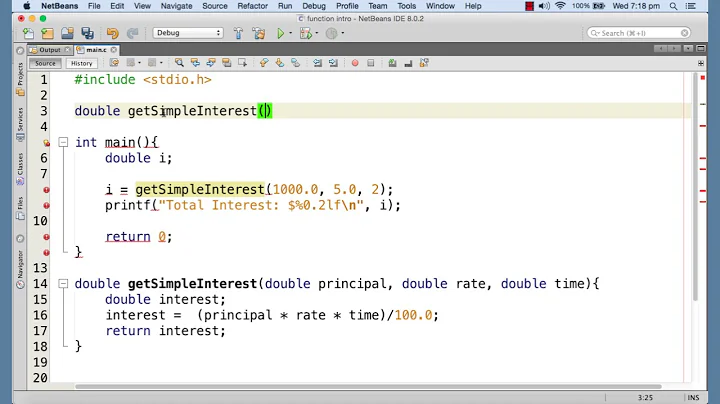Click Find Next Occurrence icon
The image size is (720, 404).
point(211,63)
